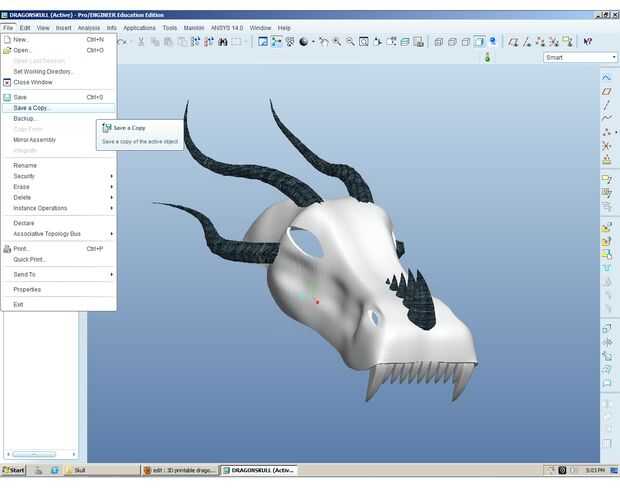This screenshot has width=620, height=496.
Task: Choose Set Working Directory
Action: point(59,72)
